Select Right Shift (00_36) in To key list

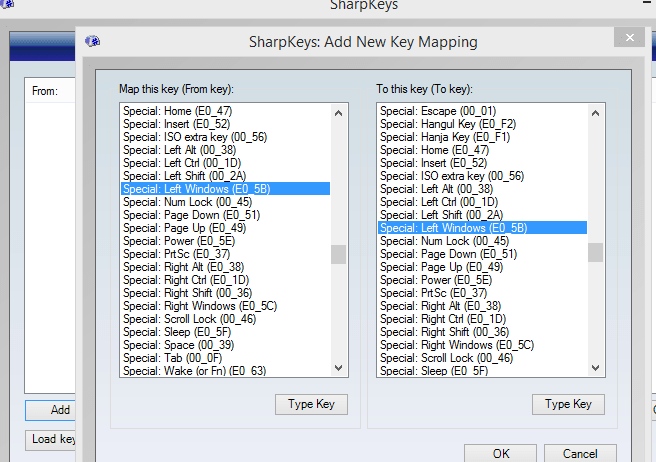(482, 331)
